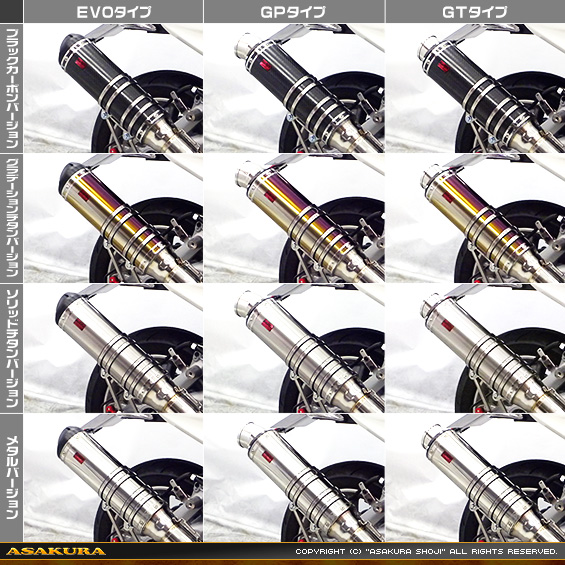Screen dimensions: 565x565
Task: Select the GT metal version muffler image
Action: 475,478
